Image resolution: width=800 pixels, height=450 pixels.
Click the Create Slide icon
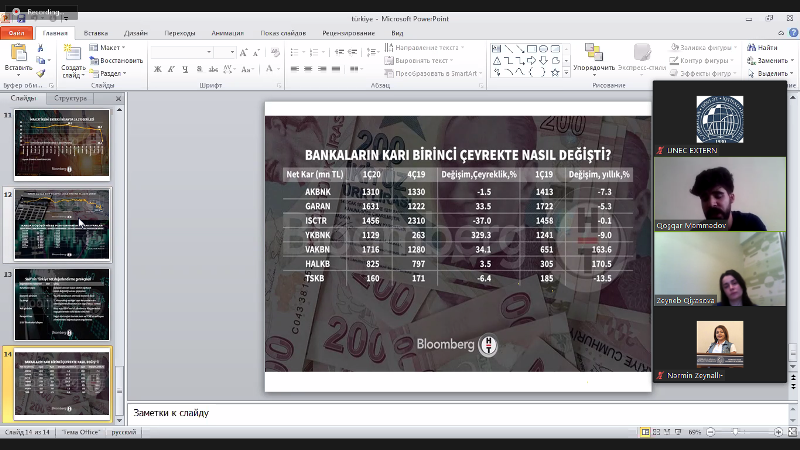point(72,53)
